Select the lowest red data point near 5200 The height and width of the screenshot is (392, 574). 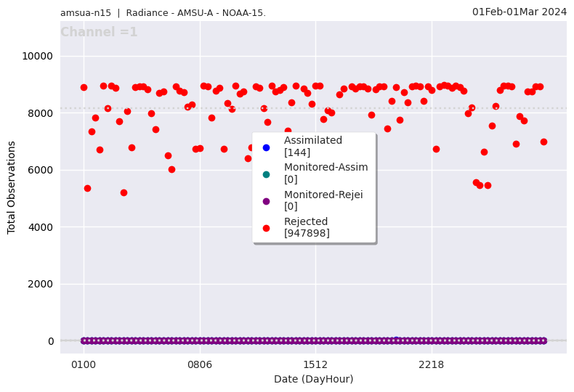click(124, 192)
